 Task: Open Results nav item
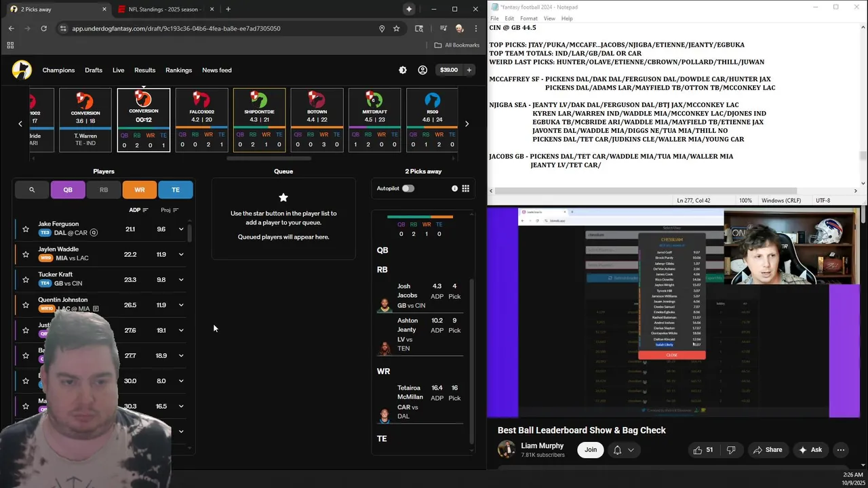[x=144, y=70]
